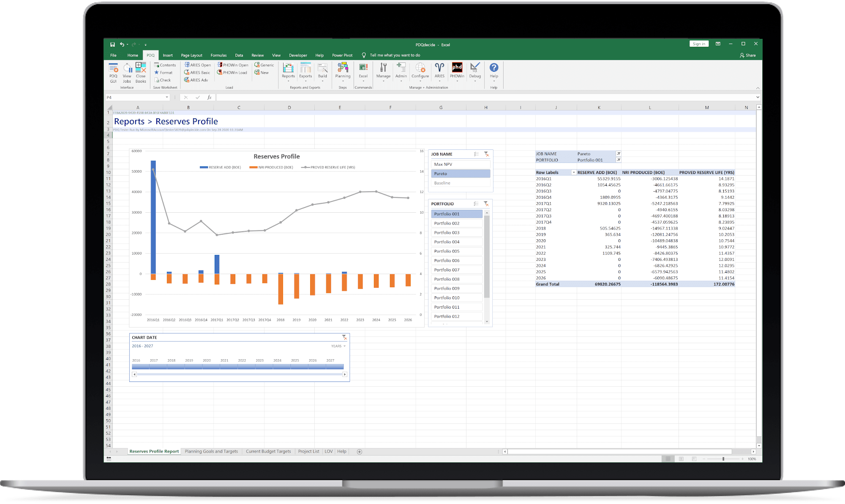Expand the Row Labels filter dropdown
Image resolution: width=845 pixels, height=504 pixels.
click(x=573, y=172)
